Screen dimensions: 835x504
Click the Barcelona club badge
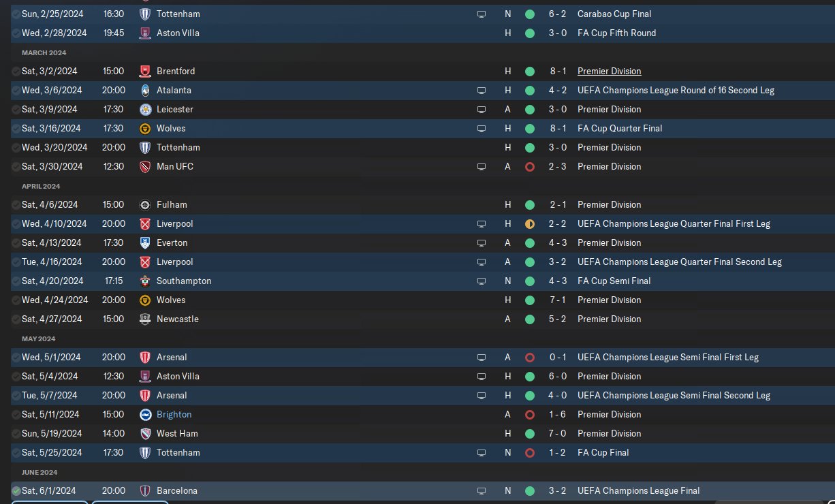pos(145,490)
